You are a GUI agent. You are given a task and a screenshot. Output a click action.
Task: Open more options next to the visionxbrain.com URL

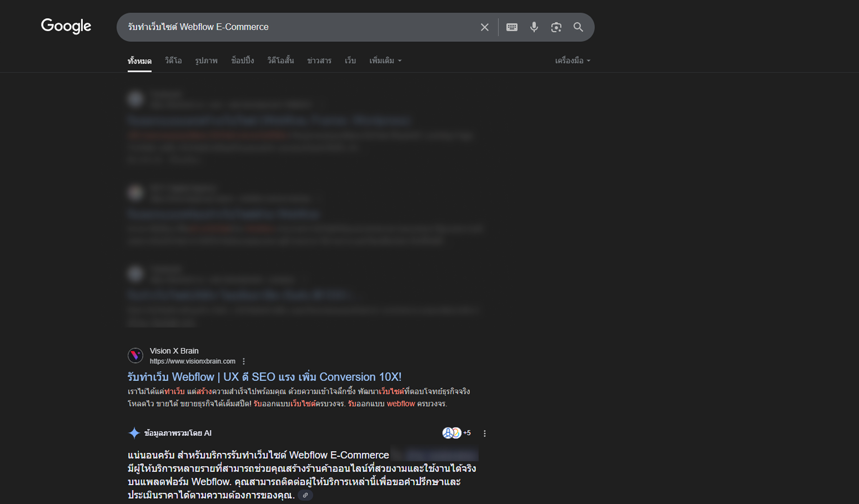point(243,361)
